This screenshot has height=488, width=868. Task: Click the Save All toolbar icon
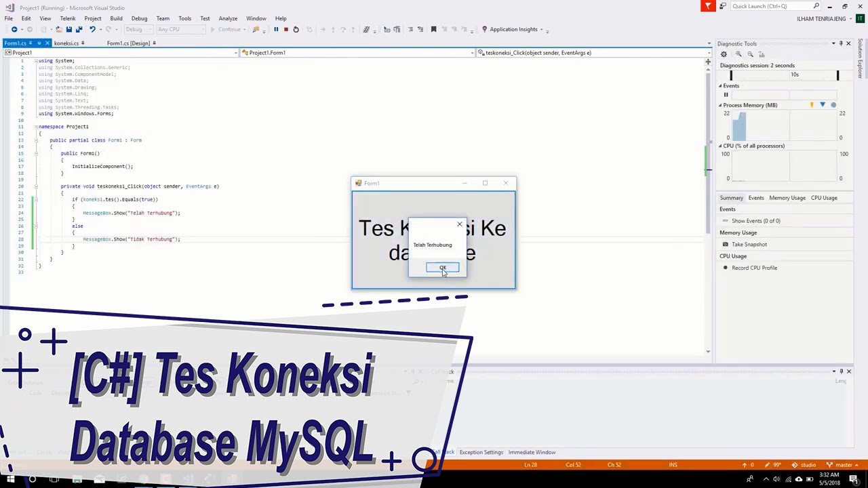coord(79,29)
